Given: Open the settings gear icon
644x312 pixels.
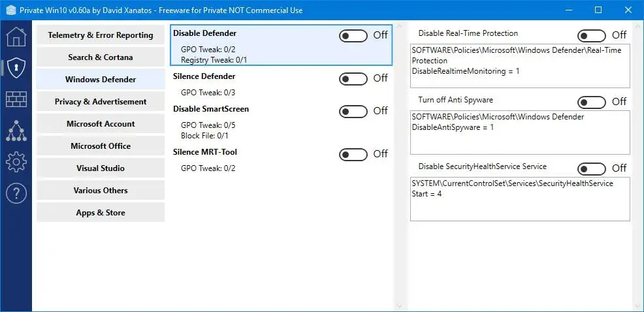Looking at the screenshot, I should (16, 161).
